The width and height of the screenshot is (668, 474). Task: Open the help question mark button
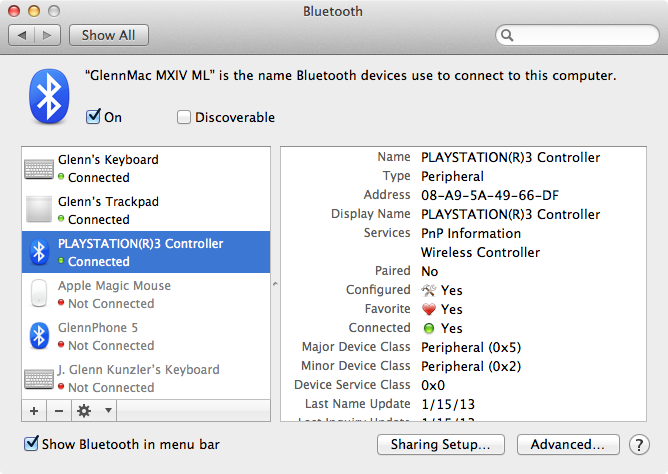(x=640, y=444)
